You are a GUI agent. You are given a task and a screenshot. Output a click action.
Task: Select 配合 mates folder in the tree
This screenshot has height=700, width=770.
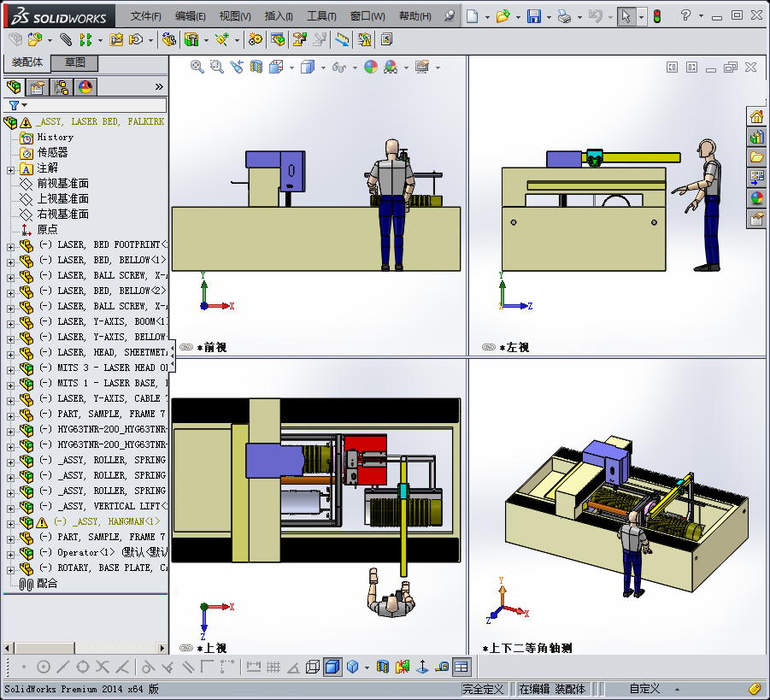(x=47, y=583)
